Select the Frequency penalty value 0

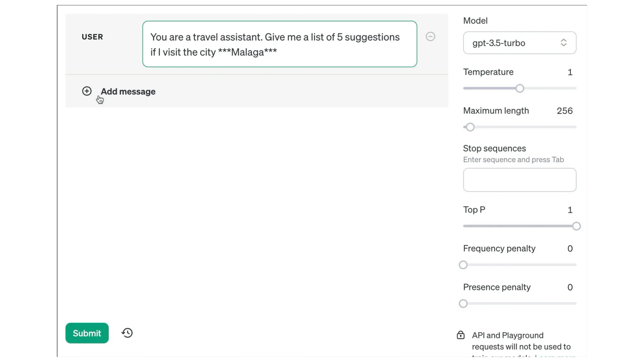tap(570, 249)
